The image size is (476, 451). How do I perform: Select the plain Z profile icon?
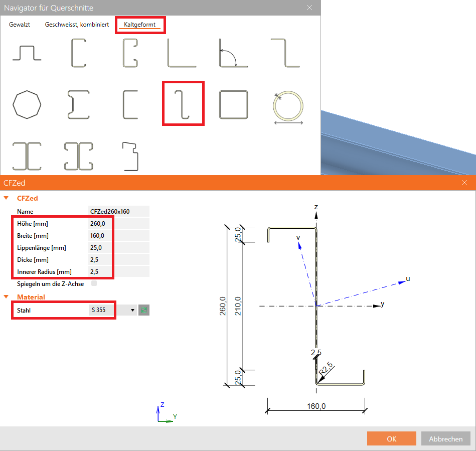[285, 53]
